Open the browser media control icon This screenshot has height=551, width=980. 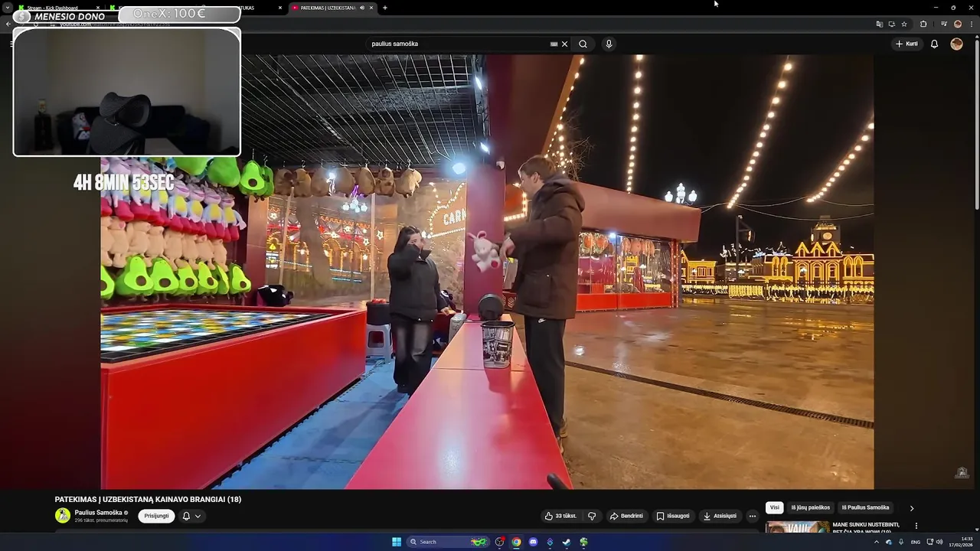(943, 24)
